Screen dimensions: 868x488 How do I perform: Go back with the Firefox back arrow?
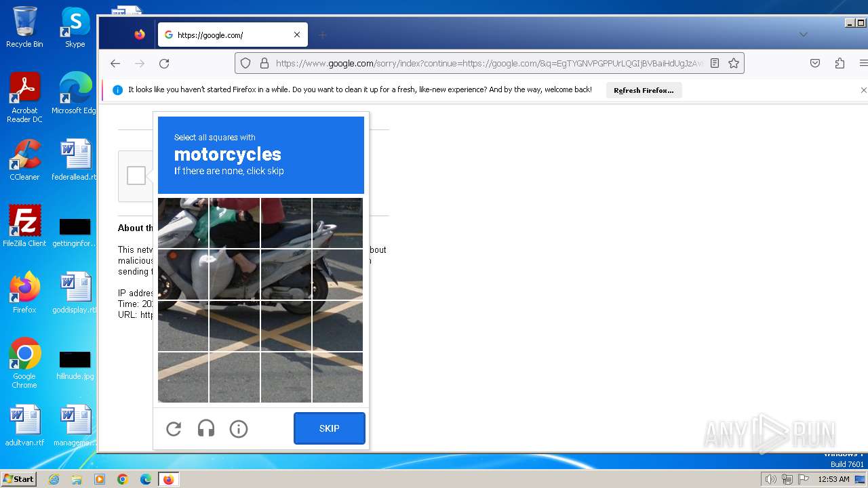pyautogui.click(x=115, y=63)
